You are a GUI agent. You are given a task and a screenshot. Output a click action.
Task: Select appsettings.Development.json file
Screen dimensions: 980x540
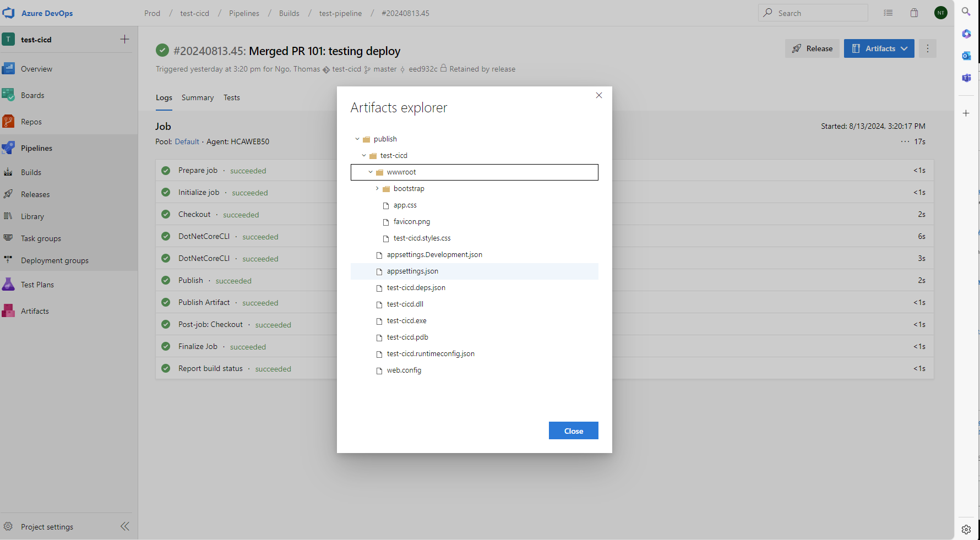click(475, 255)
